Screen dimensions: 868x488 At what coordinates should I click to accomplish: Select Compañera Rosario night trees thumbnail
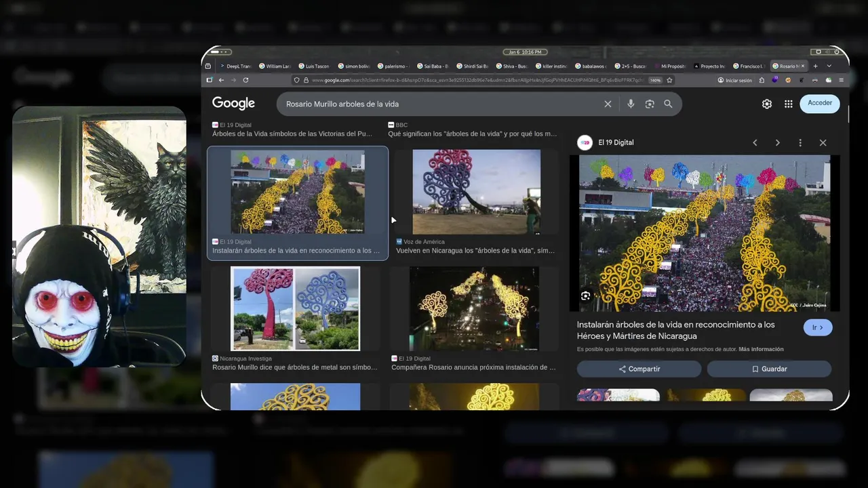474,308
